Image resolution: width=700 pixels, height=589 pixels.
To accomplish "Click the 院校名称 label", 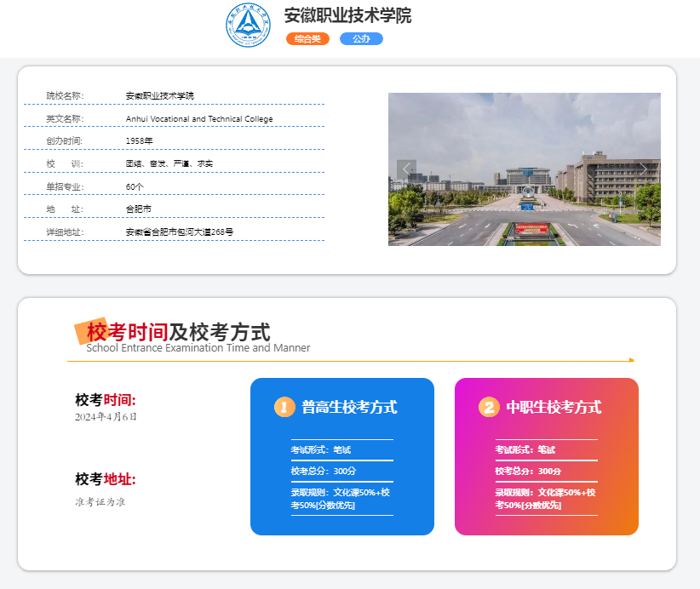I will 66,95.
